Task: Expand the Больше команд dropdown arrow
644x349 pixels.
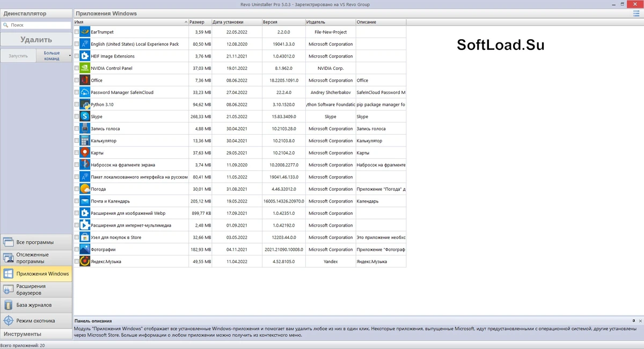Action: [x=70, y=56]
